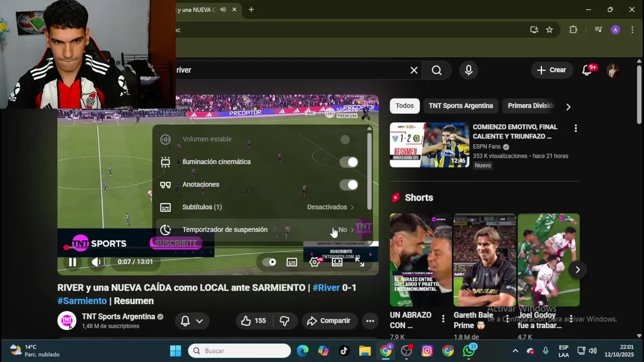Select Primera División filter chip
Image resolution: width=644 pixels, height=362 pixels.
pyautogui.click(x=530, y=106)
